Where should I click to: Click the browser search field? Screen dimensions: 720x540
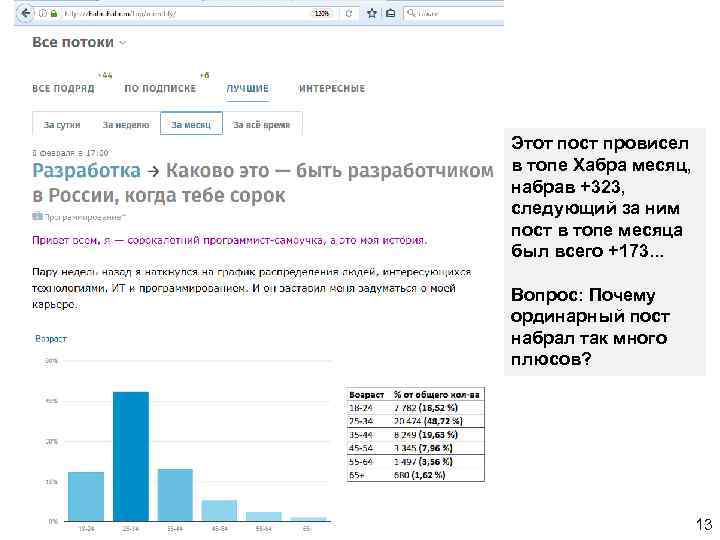pos(454,13)
